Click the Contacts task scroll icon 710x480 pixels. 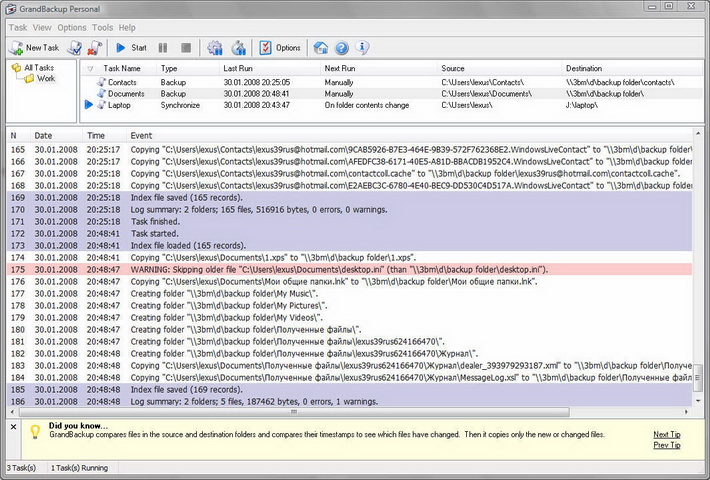tap(101, 82)
